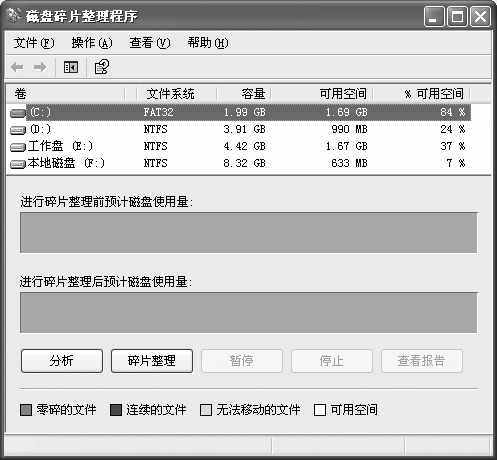Image resolution: width=497 pixels, height=460 pixels.
Task: Click the 分析 button
Action: click(62, 361)
